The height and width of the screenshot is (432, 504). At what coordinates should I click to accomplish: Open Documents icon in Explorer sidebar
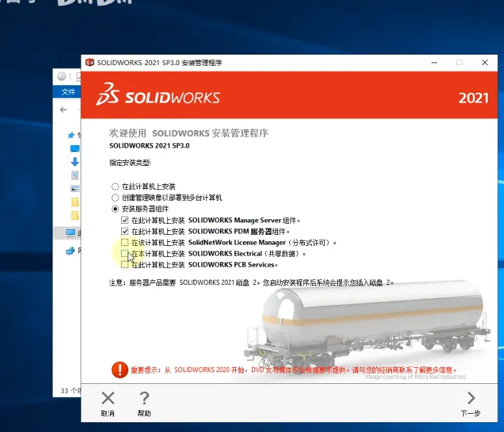click(x=75, y=176)
